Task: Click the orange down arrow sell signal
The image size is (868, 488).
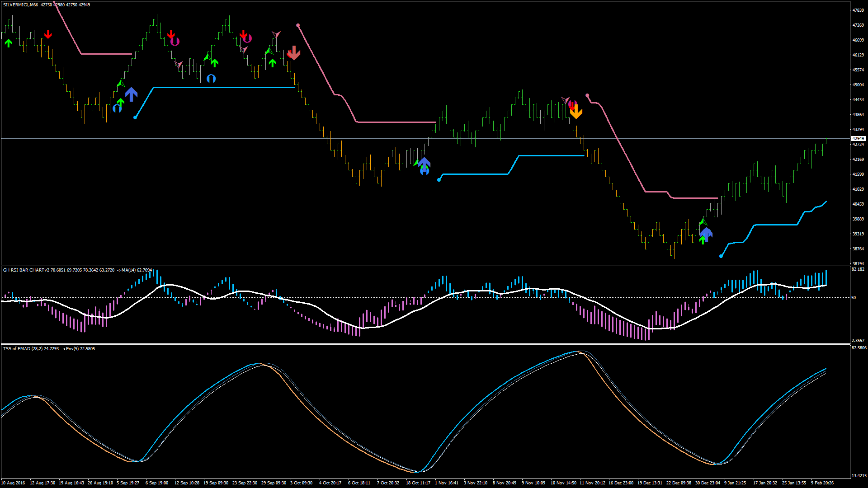Action: [x=576, y=112]
